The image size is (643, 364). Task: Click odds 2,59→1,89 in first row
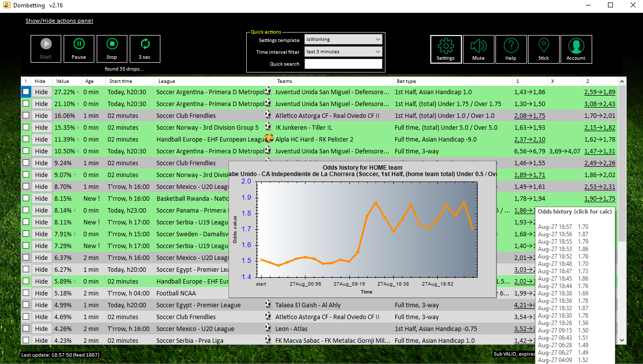pyautogui.click(x=600, y=92)
